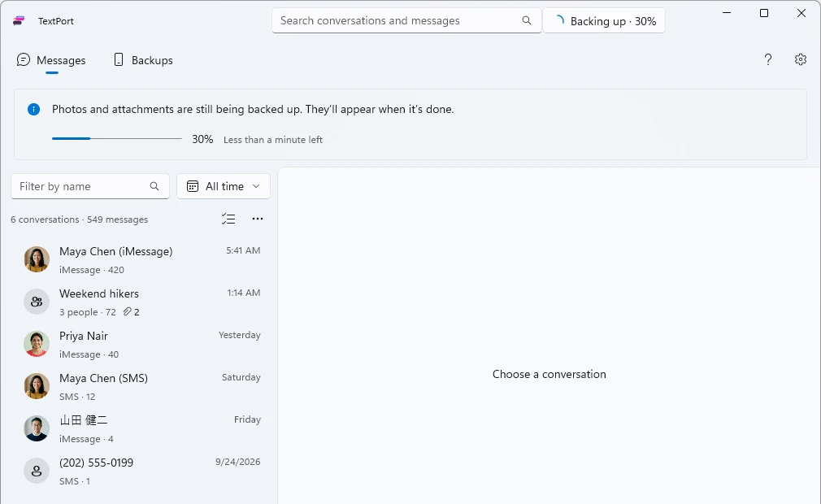
Task: Close the TextPort window
Action: (x=801, y=13)
